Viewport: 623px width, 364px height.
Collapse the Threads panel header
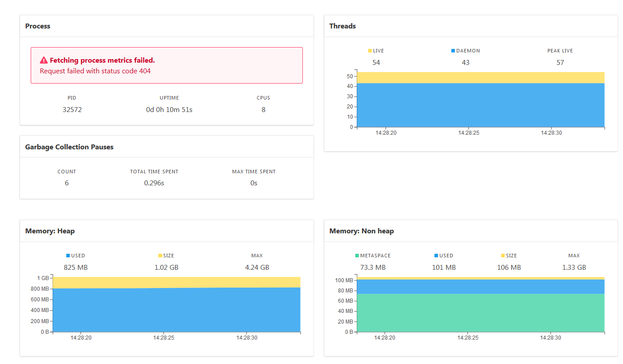coord(342,26)
